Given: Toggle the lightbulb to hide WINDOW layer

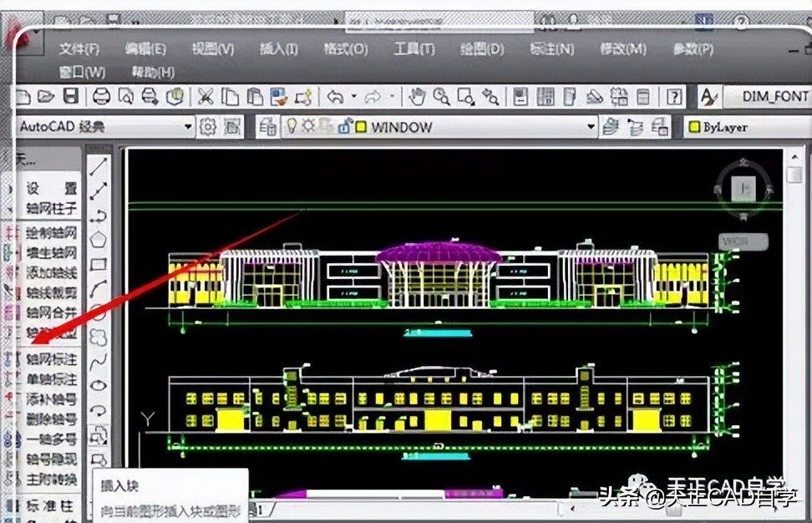Looking at the screenshot, I should tap(291, 126).
